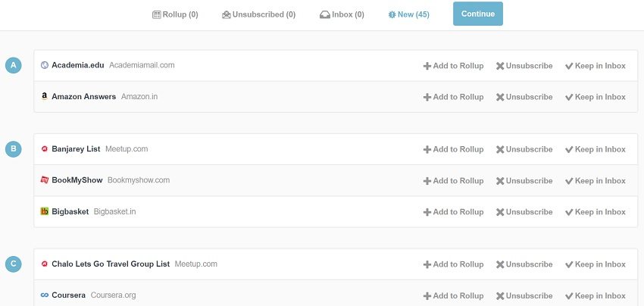This screenshot has height=306, width=644.
Task: Jump to letter A section badge
Action: (13, 65)
